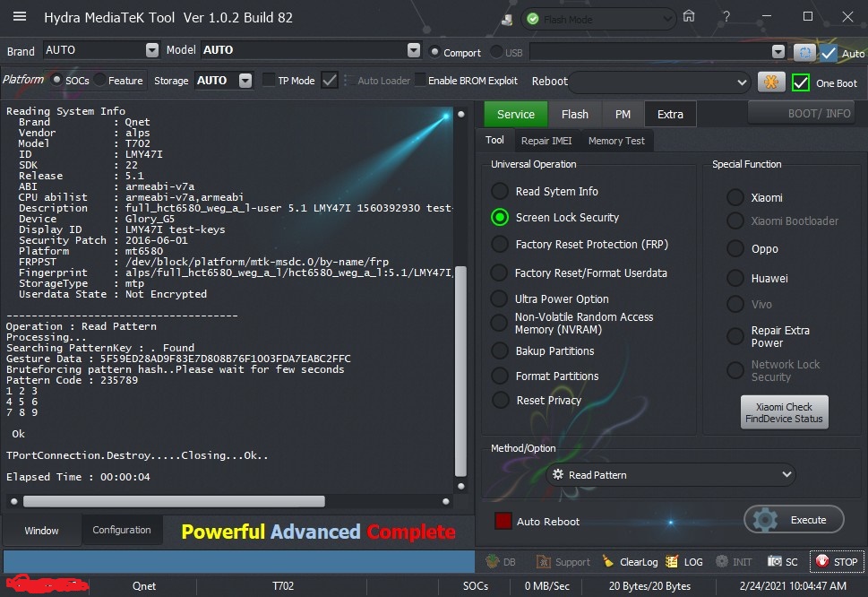Open the Extra tab
The image size is (868, 597).
click(x=670, y=114)
